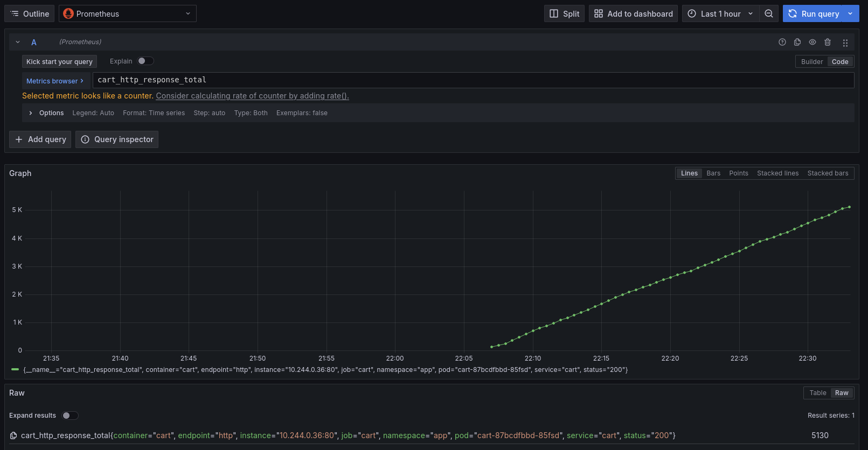
Task: Click the legend series label text
Action: [325, 370]
